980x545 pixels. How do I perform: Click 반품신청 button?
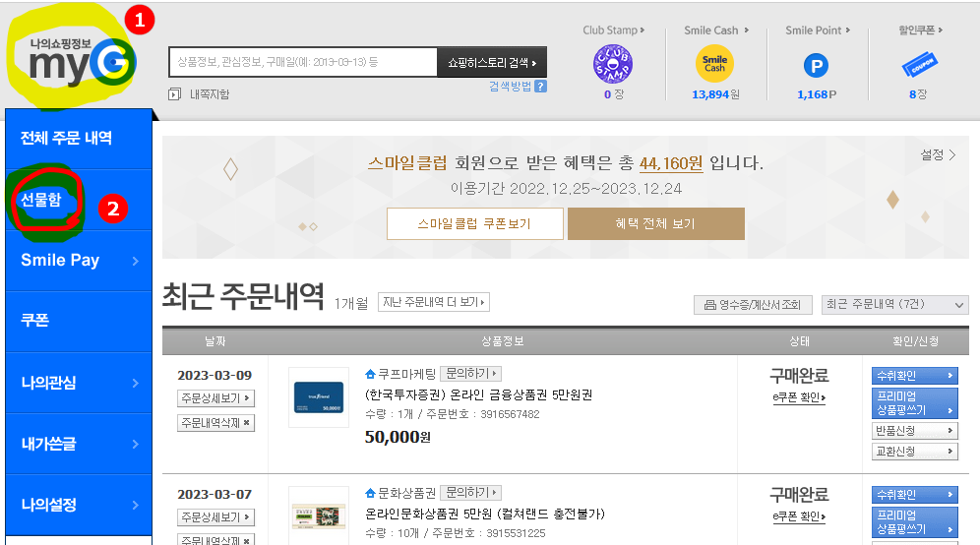coord(914,431)
